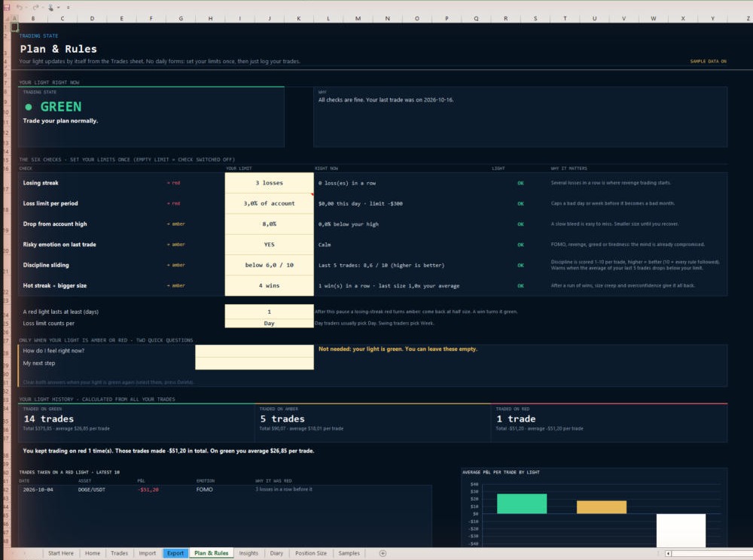Select the Hot streak limit cell "4 wins"
This screenshot has width=753, height=560.
[x=270, y=285]
